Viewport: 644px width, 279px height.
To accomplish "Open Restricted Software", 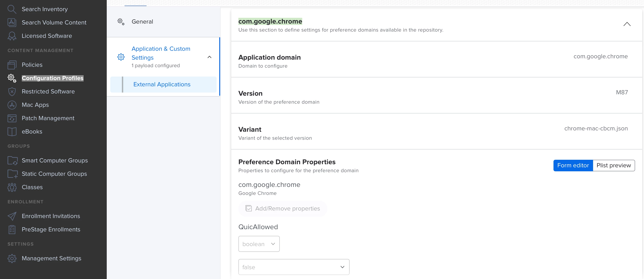I will pyautogui.click(x=48, y=91).
